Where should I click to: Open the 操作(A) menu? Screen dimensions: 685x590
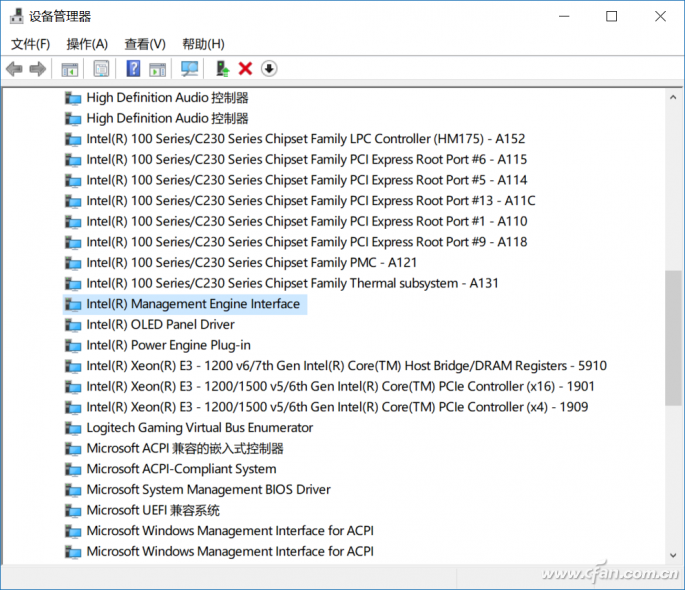point(87,44)
